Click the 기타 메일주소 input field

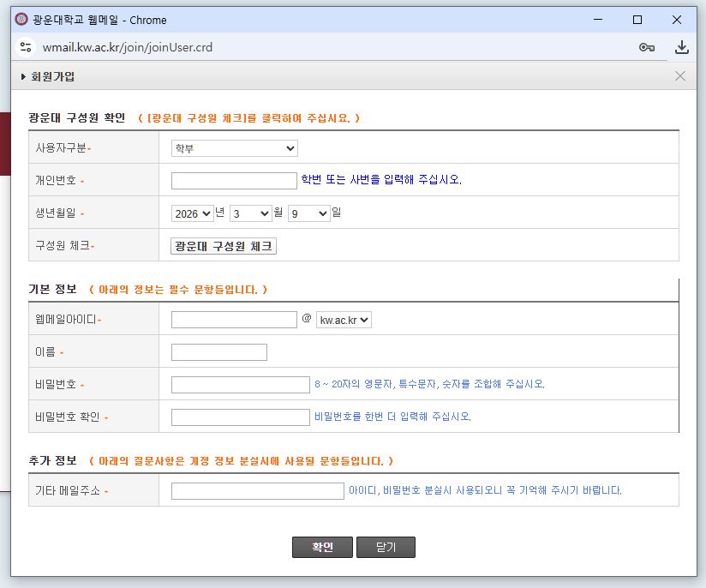click(257, 491)
